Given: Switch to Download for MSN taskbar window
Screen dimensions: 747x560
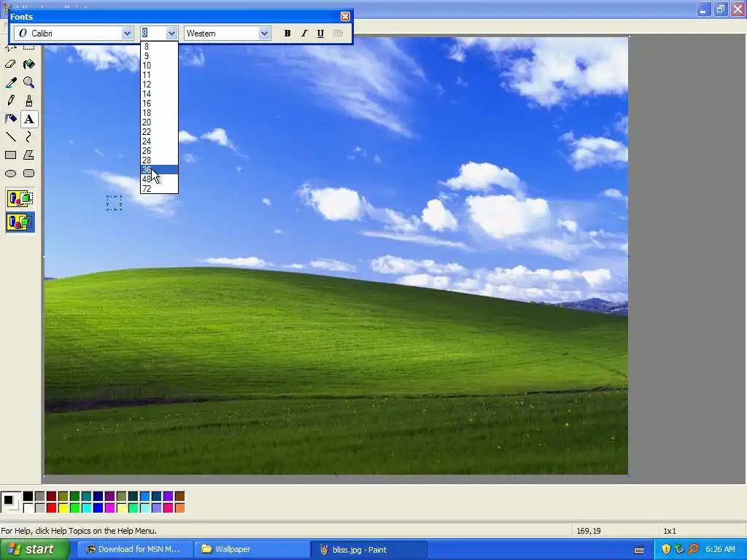Looking at the screenshot, I should [x=135, y=550].
